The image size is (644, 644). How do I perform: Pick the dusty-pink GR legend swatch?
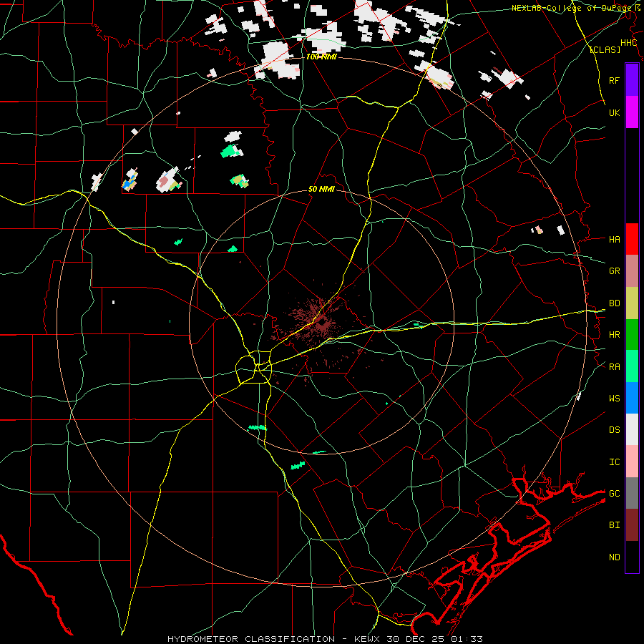click(632, 271)
